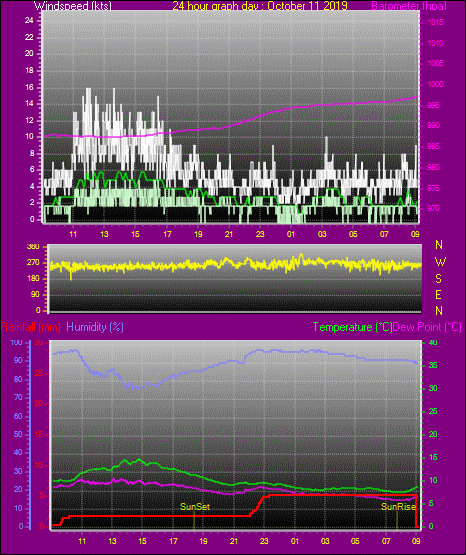Screen dimensions: 466x555
Task: Click the 09 hour label under bottom chart
Action: pyautogui.click(x=416, y=541)
